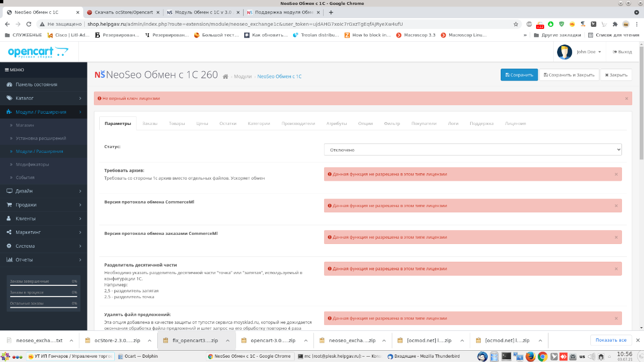The height and width of the screenshot is (362, 644).
Task: Expand the 'Продажи' sidebar menu
Action: [43, 205]
